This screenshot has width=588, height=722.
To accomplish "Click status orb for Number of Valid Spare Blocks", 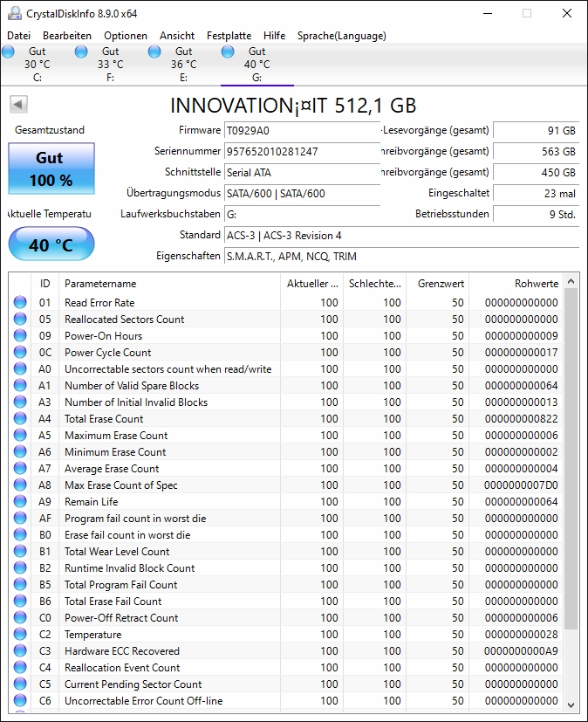I will (20, 385).
